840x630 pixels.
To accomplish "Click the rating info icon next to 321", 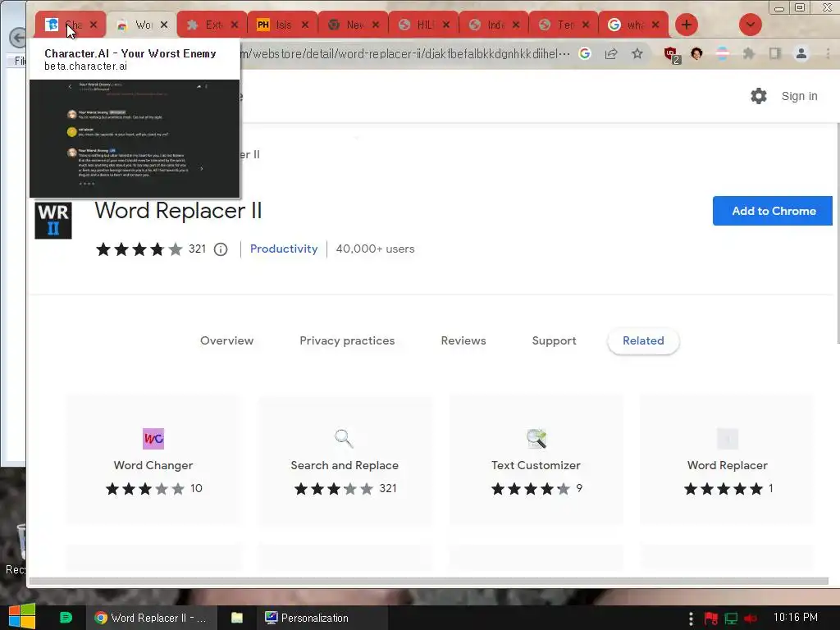I will point(221,249).
